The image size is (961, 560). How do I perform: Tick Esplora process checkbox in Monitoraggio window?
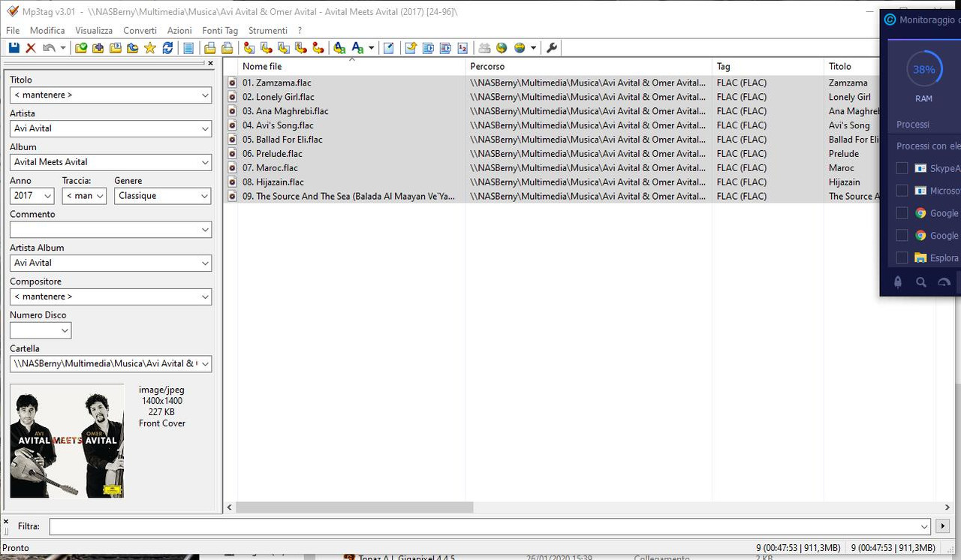(x=902, y=257)
